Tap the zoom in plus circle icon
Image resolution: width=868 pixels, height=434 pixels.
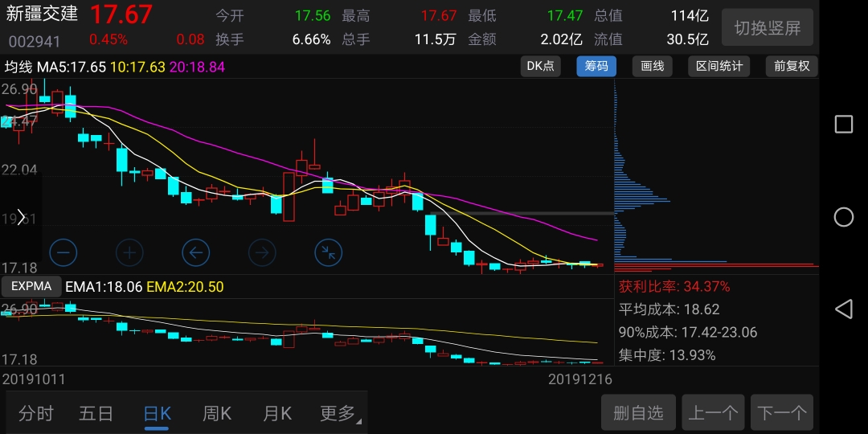point(129,253)
